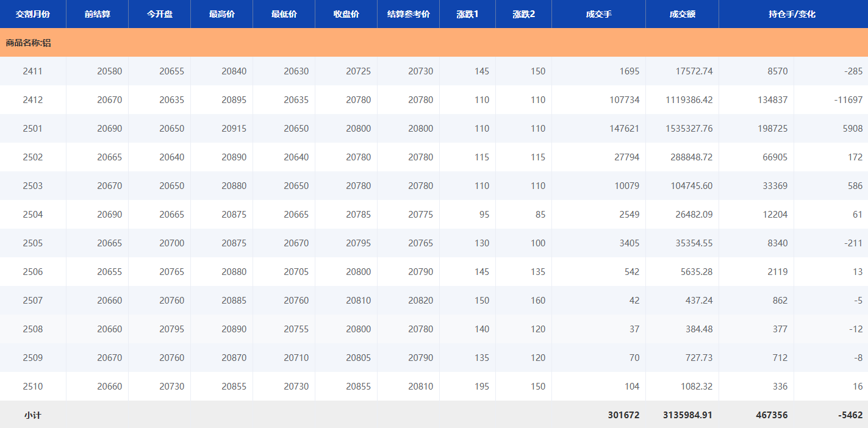
Task: Select the 1119386.42 turnover value
Action: (689, 100)
